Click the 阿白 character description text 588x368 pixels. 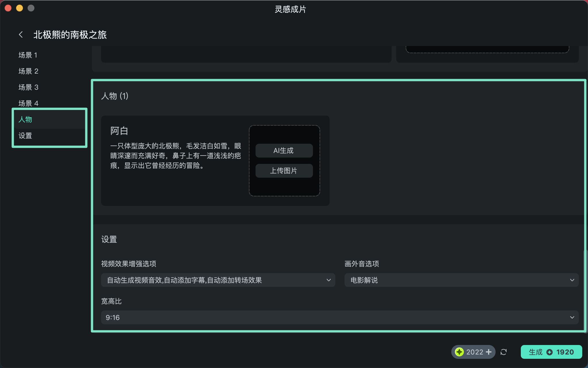point(175,156)
